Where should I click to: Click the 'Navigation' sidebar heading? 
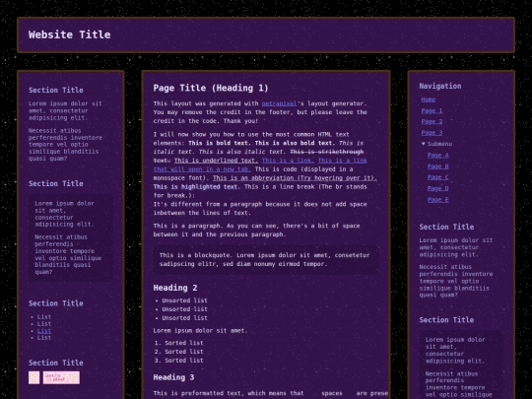coord(440,86)
